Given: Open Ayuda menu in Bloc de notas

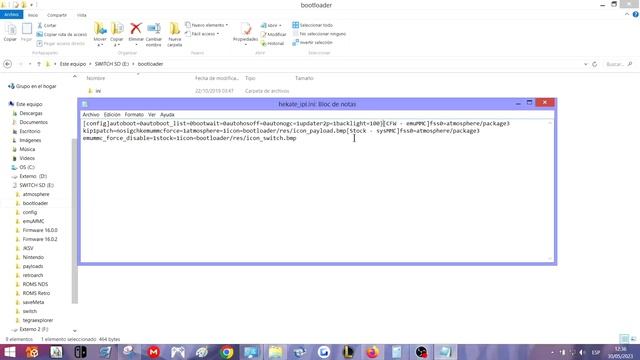Looking at the screenshot, I should click(167, 115).
